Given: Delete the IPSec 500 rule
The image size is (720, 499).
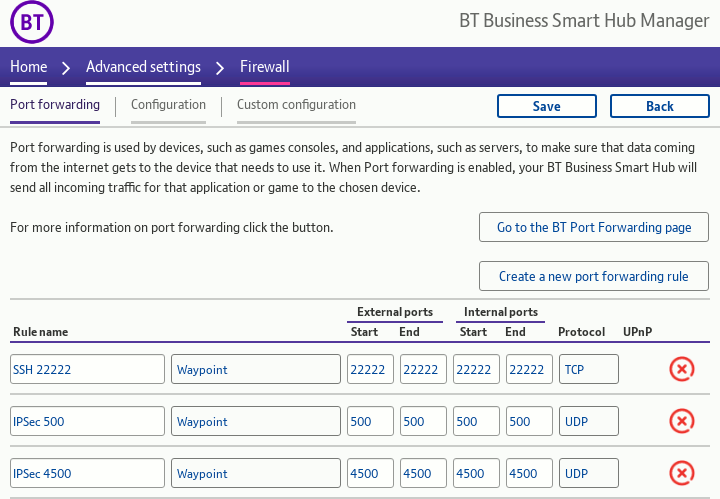Looking at the screenshot, I should (x=681, y=421).
